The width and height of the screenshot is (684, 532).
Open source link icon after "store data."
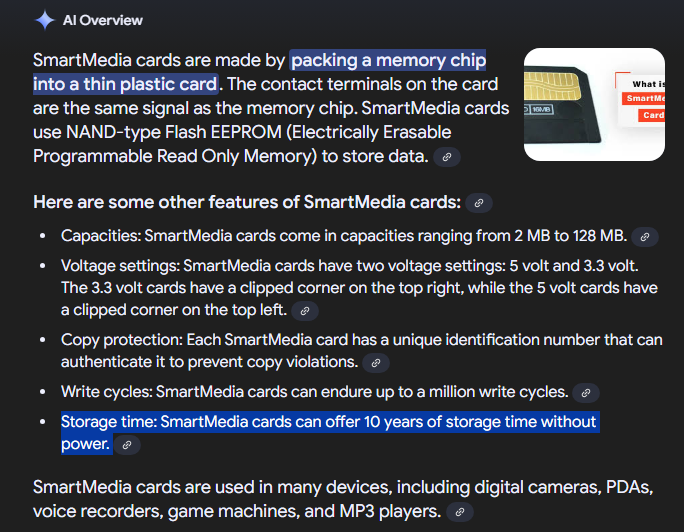tap(449, 157)
